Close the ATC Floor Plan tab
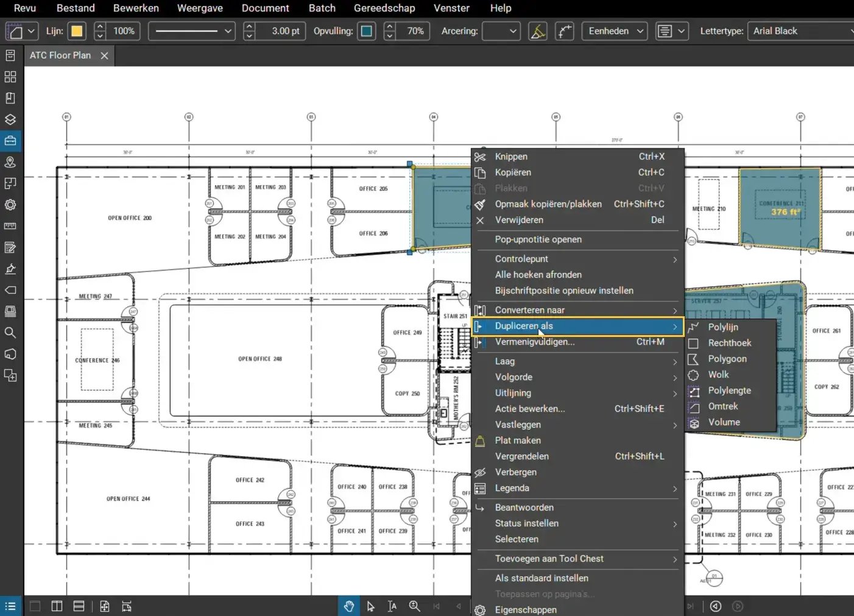The height and width of the screenshot is (616, 854). 104,55
